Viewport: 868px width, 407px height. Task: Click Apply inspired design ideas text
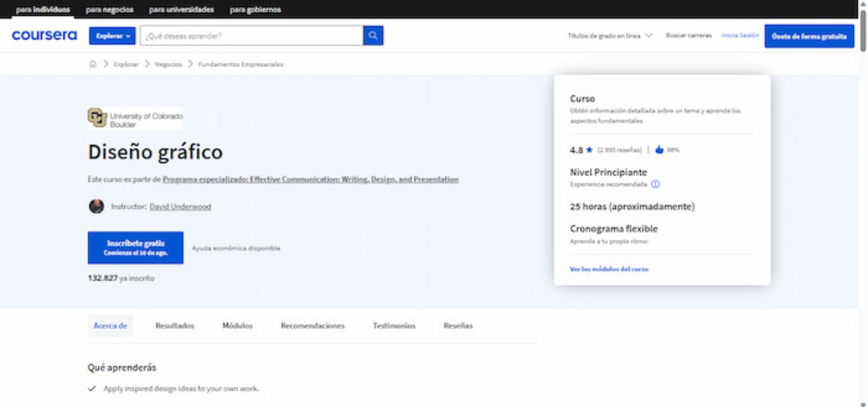(181, 389)
